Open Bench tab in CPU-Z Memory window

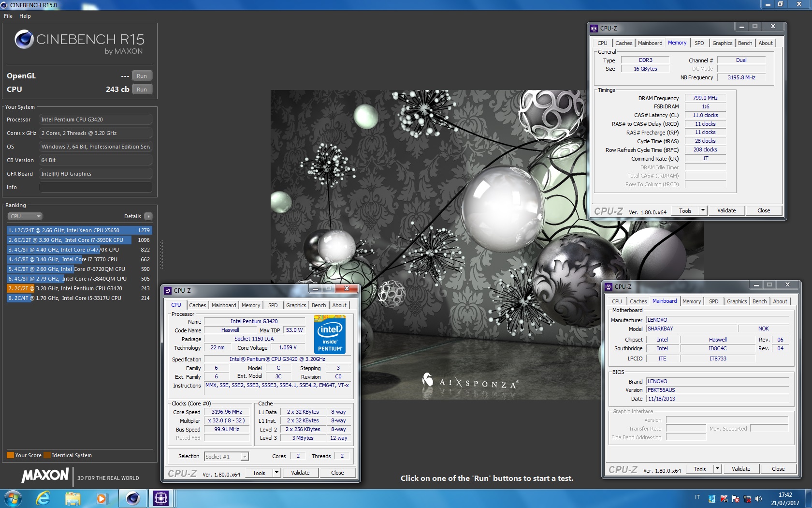click(x=745, y=43)
